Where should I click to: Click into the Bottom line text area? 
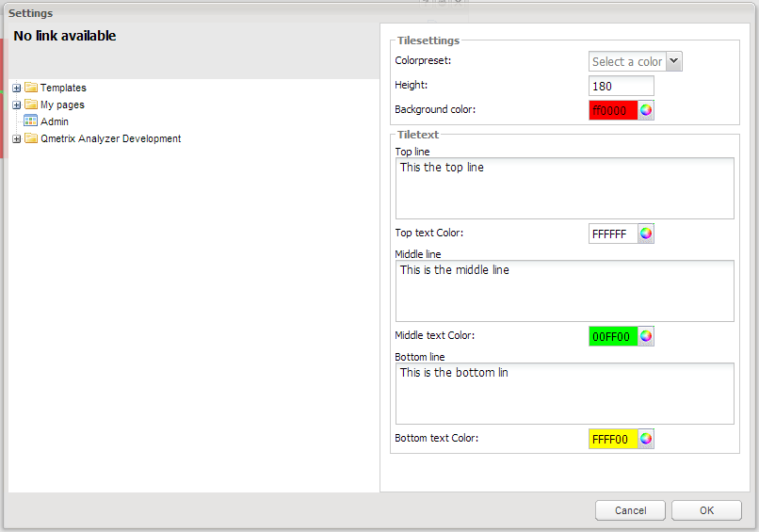coord(565,394)
